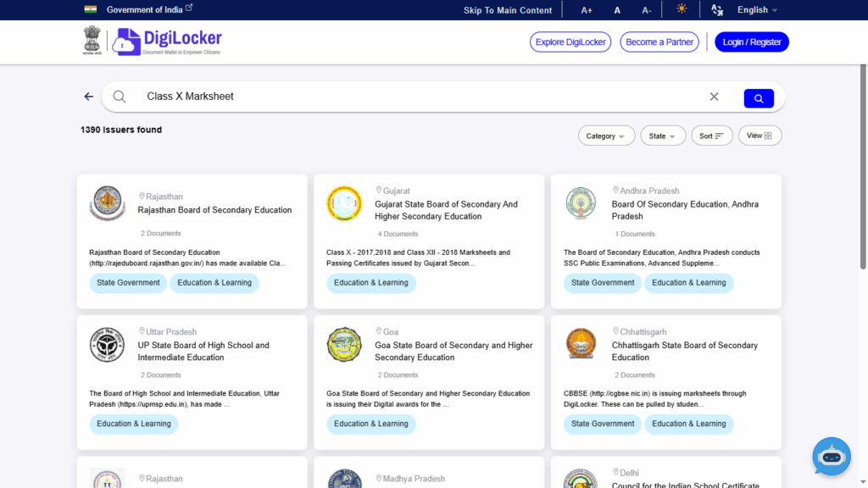Open the State filter dropdown

pos(663,136)
